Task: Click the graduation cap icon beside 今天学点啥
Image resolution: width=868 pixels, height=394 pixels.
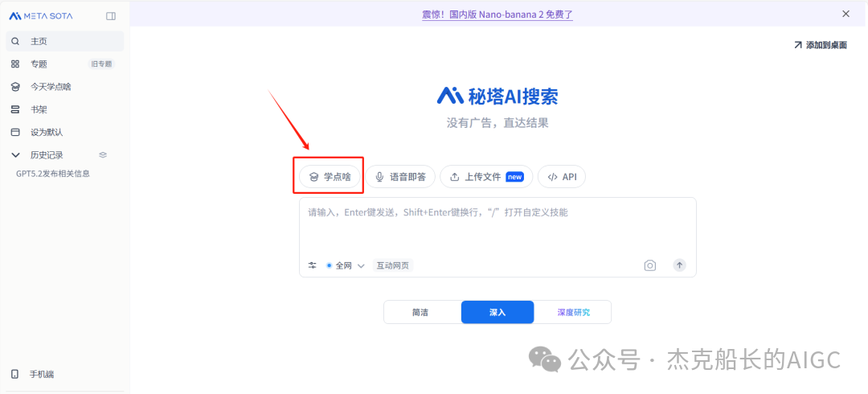Action: [15, 87]
